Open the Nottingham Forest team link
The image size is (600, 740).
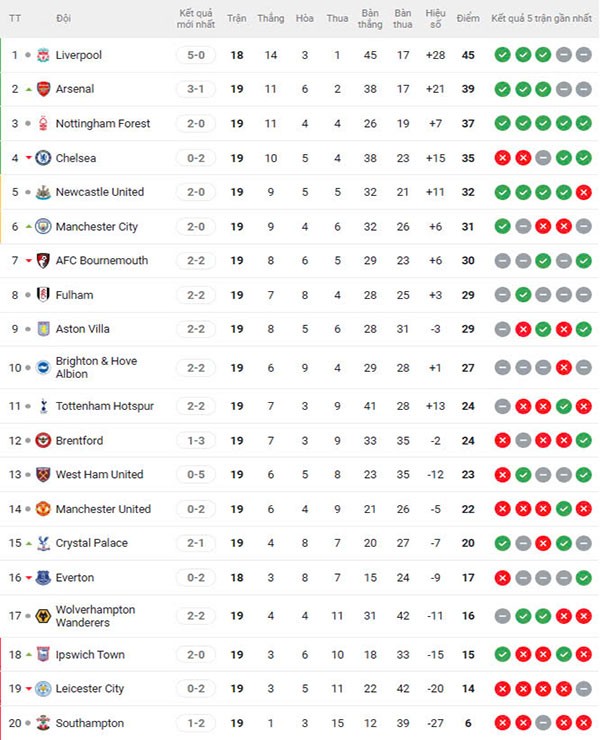coord(103,124)
